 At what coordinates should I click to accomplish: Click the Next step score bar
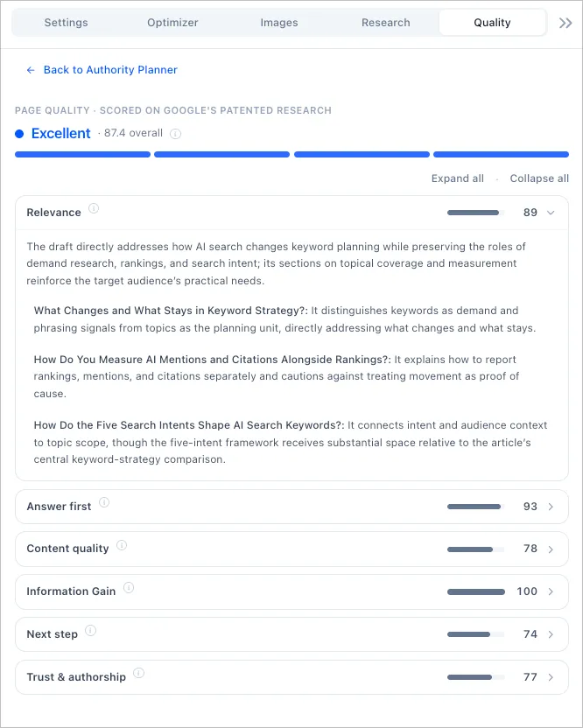(475, 634)
